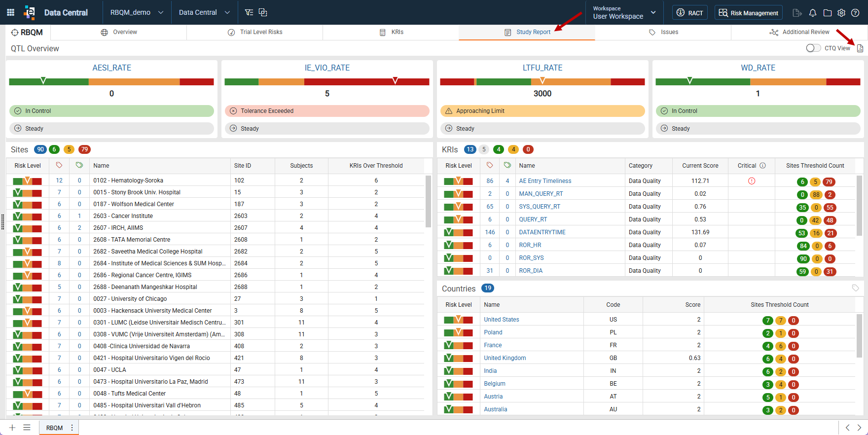Viewport: 868px width, 435px height.
Task: Switch to the Issues tab
Action: 663,32
